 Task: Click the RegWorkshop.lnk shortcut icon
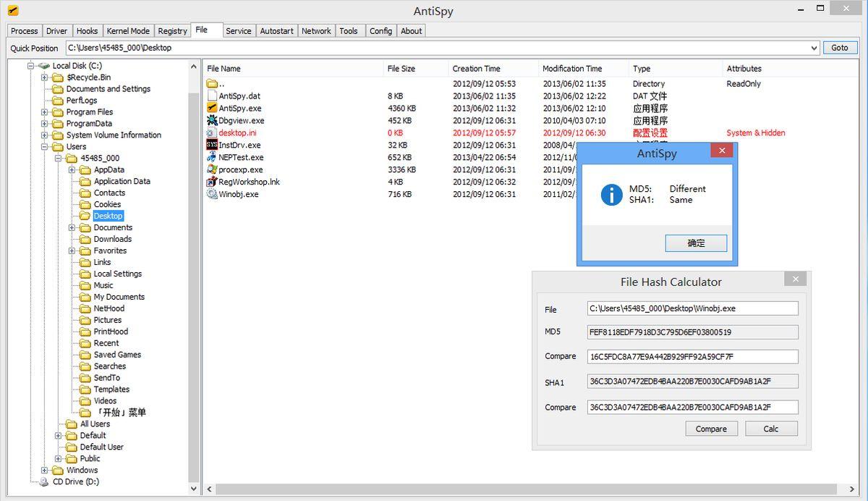coord(212,182)
